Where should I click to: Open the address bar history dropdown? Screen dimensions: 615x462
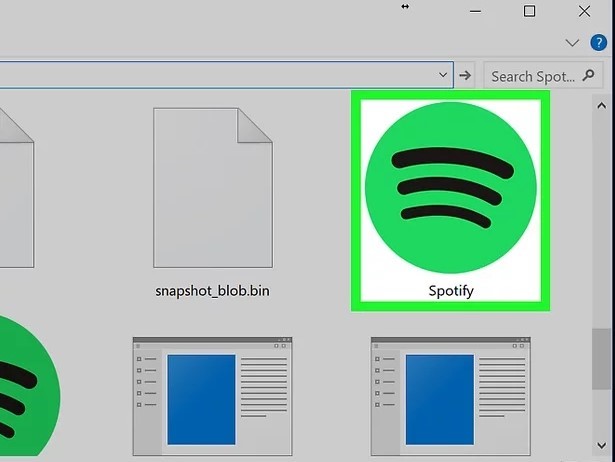tap(443, 75)
